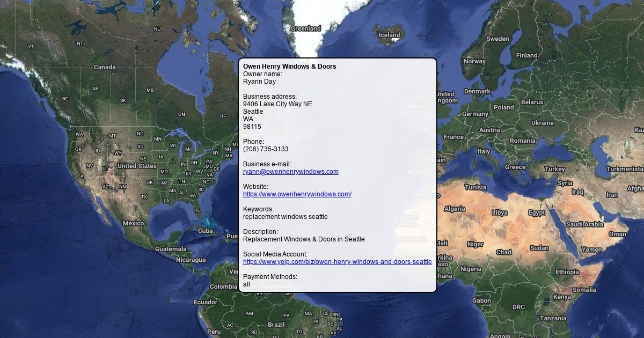Click the Canada label on the map
Screen dimensions: 644x338
point(105,67)
